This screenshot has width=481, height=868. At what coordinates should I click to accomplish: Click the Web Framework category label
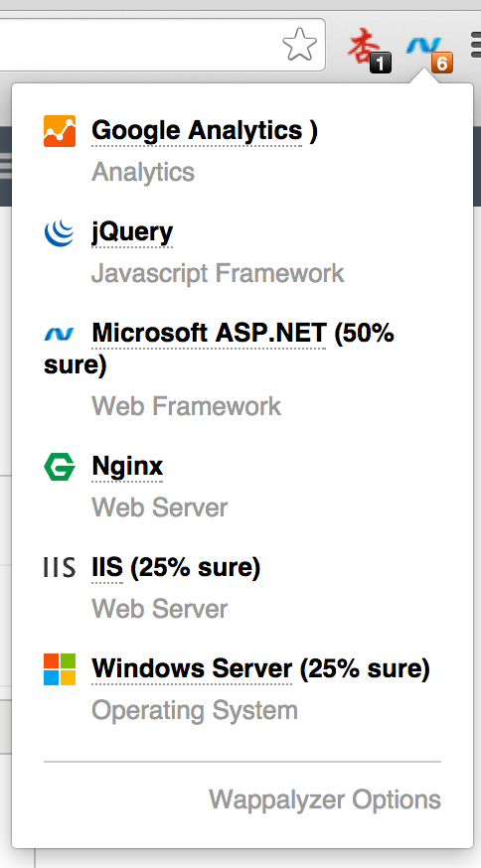click(186, 406)
